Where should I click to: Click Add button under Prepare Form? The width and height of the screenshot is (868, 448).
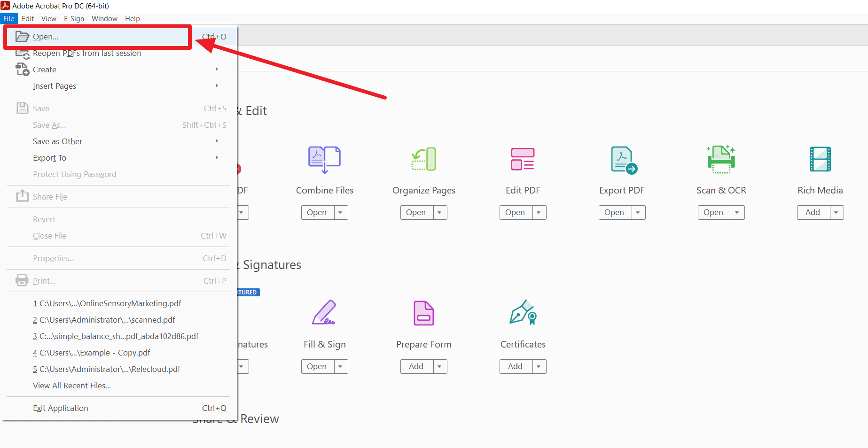pyautogui.click(x=416, y=366)
